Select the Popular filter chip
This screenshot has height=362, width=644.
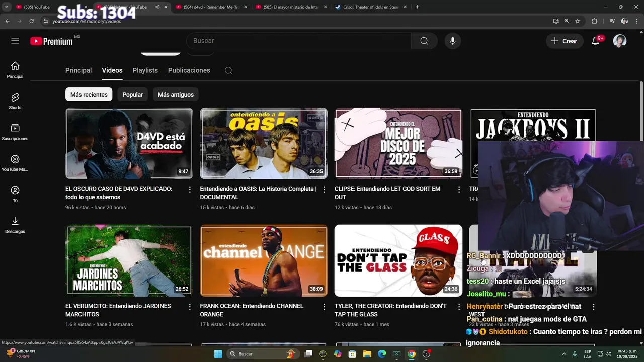pos(133,95)
